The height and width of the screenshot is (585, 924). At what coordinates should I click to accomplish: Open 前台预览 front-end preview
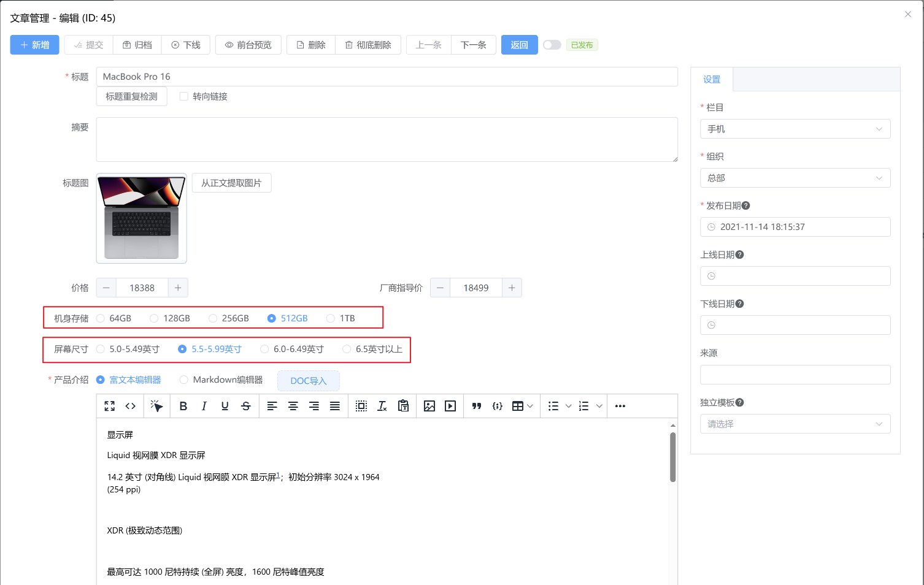(248, 45)
